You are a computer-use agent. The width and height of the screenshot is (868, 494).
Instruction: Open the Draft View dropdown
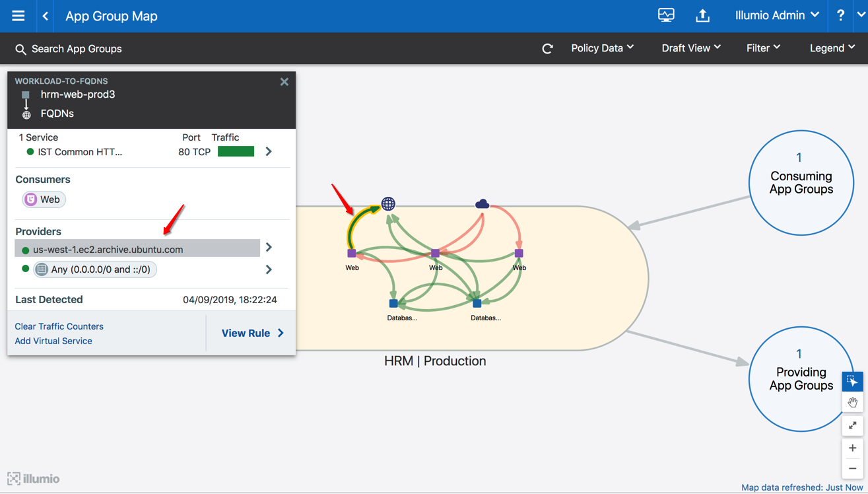(691, 48)
